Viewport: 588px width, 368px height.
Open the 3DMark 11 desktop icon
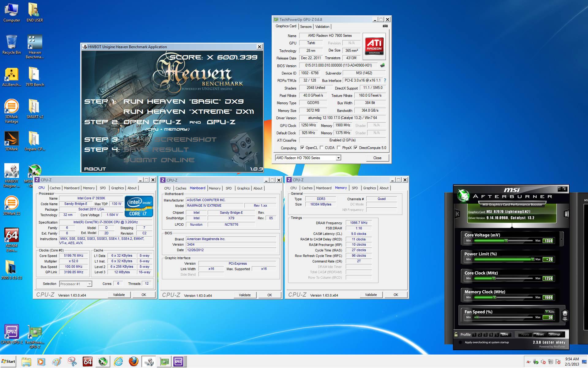coord(11,205)
